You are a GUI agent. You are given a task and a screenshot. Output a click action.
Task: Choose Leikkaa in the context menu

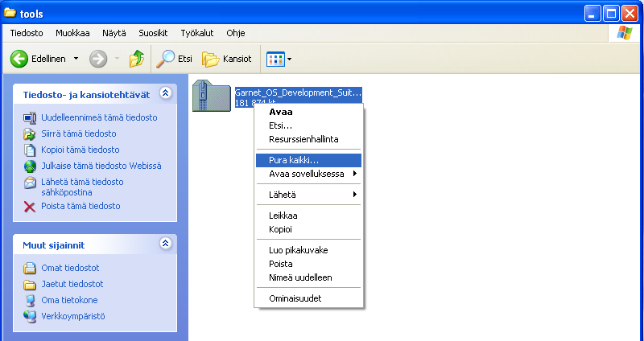[309, 216]
